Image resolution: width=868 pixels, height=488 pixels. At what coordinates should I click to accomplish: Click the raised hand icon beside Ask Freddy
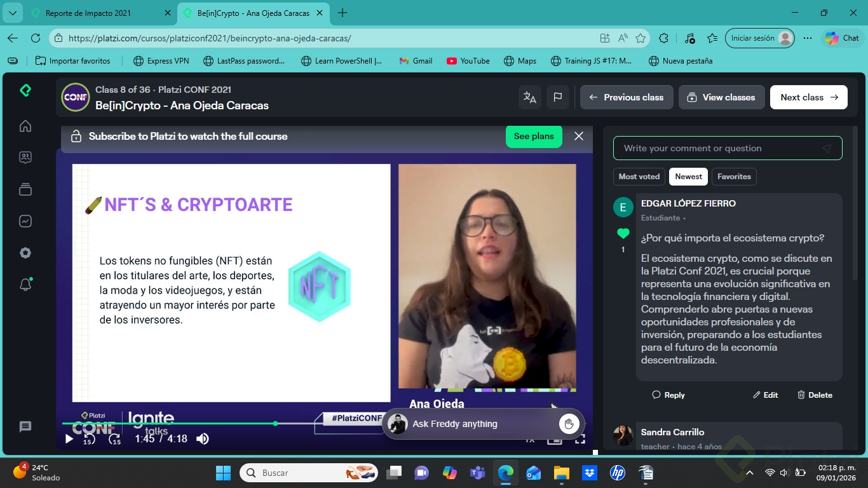(x=569, y=424)
